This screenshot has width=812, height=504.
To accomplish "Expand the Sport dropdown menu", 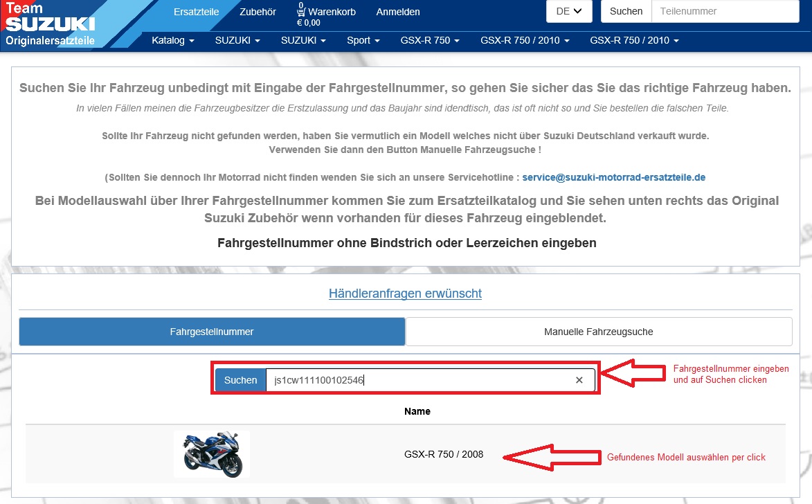I will point(363,40).
